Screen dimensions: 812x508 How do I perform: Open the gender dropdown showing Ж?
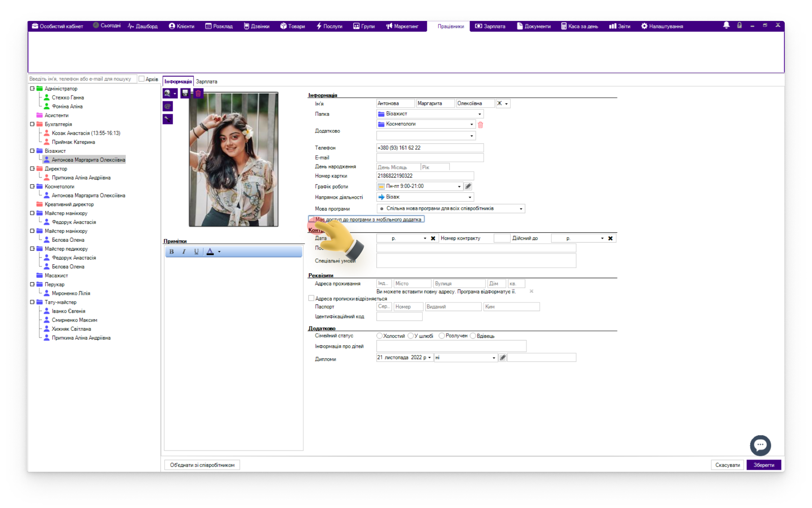point(503,104)
